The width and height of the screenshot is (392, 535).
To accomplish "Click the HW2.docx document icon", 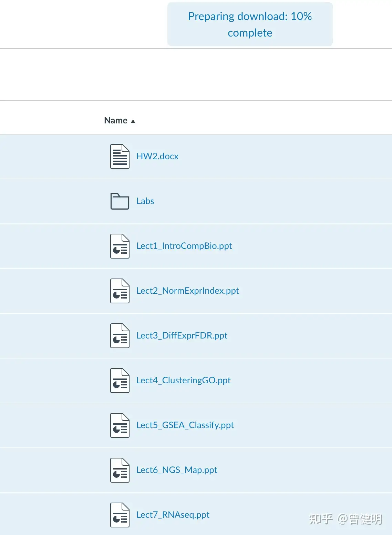I will click(120, 157).
